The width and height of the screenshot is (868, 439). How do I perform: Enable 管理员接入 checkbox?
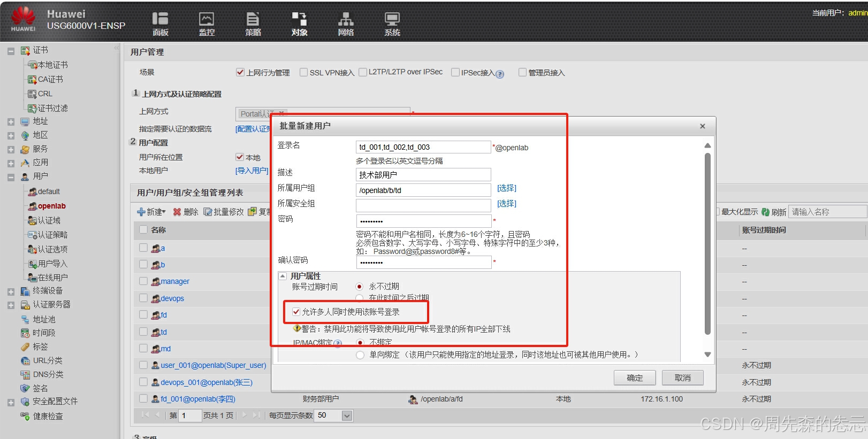click(x=522, y=72)
